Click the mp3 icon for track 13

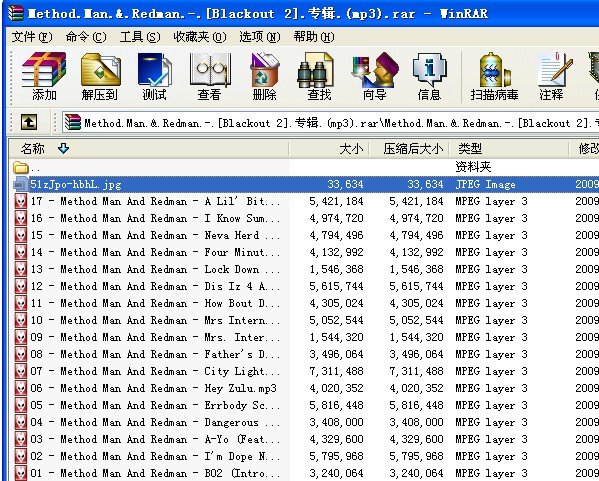pos(21,269)
